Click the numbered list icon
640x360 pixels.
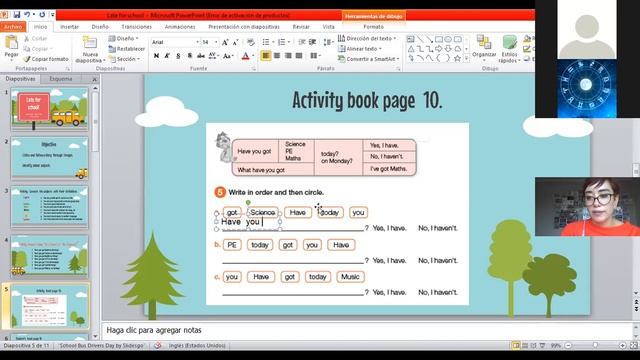point(282,42)
